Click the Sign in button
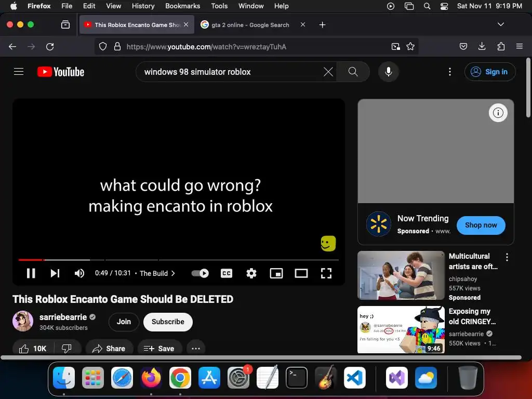 click(x=490, y=72)
